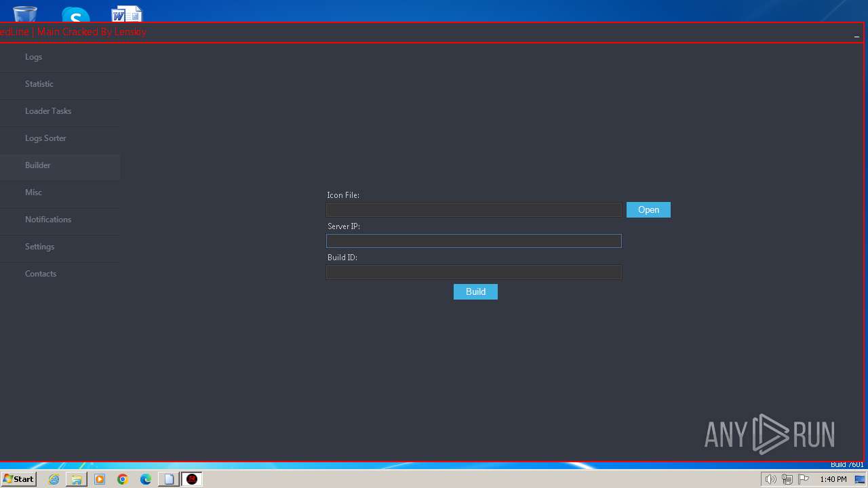This screenshot has height=488, width=868.
Task: Click the Show Desktop button icon
Action: click(x=860, y=479)
